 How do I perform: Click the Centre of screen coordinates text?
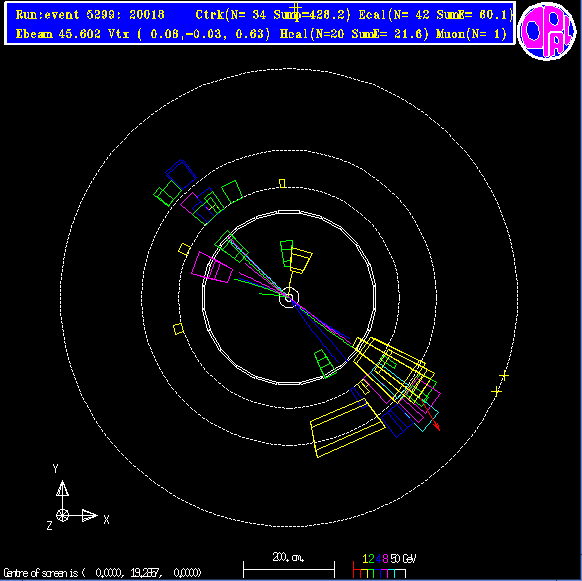[102, 572]
